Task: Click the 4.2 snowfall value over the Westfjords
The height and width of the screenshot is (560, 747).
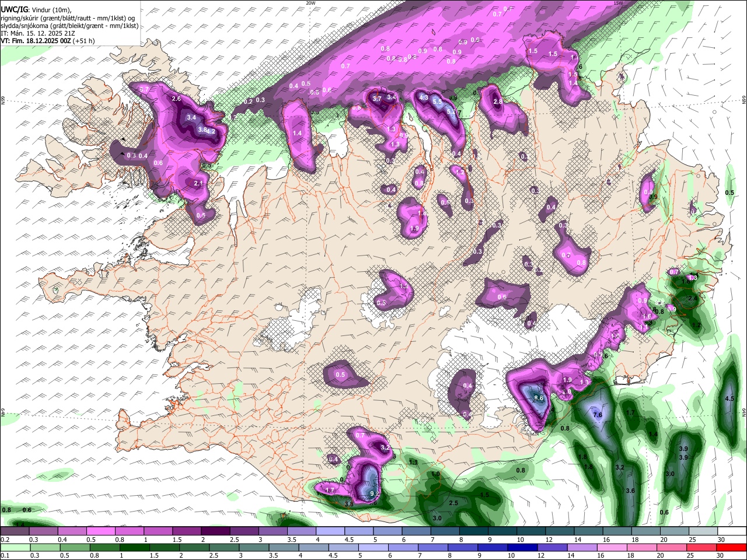Action: 211,131
